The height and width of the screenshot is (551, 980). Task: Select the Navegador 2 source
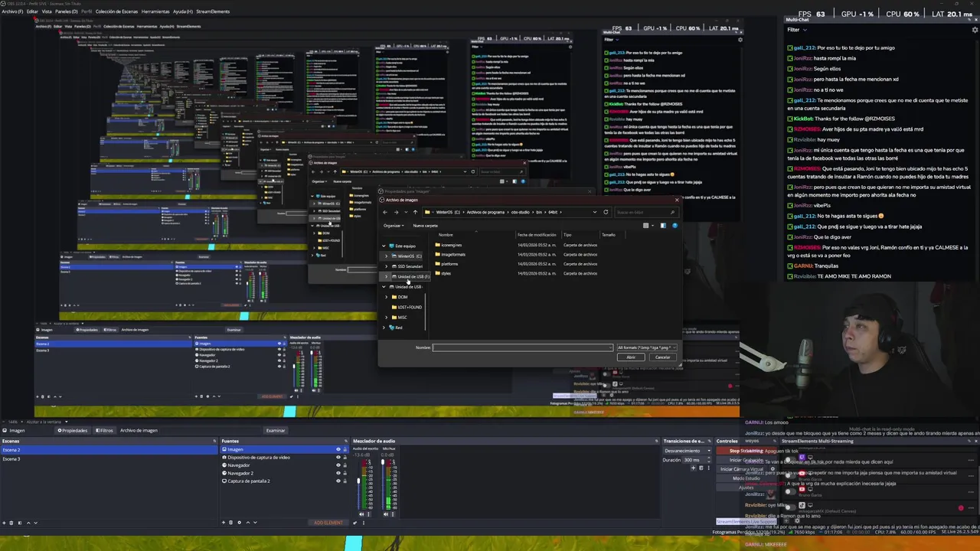coord(240,473)
